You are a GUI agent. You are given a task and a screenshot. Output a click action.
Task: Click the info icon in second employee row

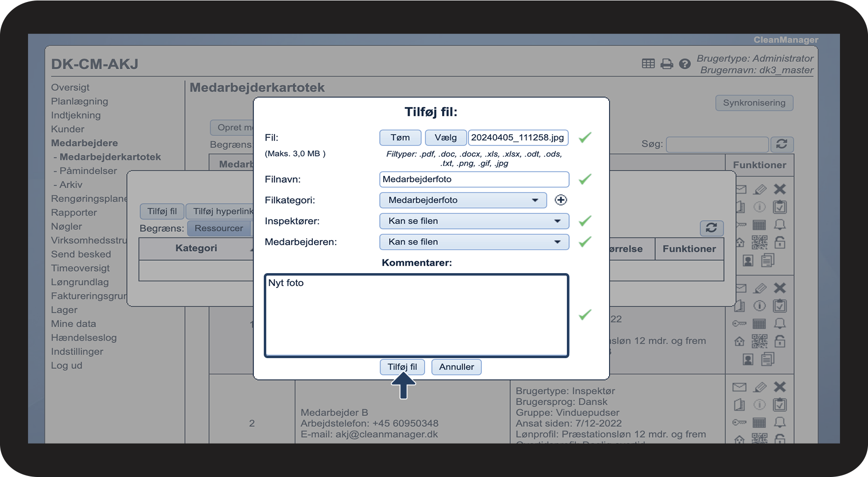click(x=759, y=306)
